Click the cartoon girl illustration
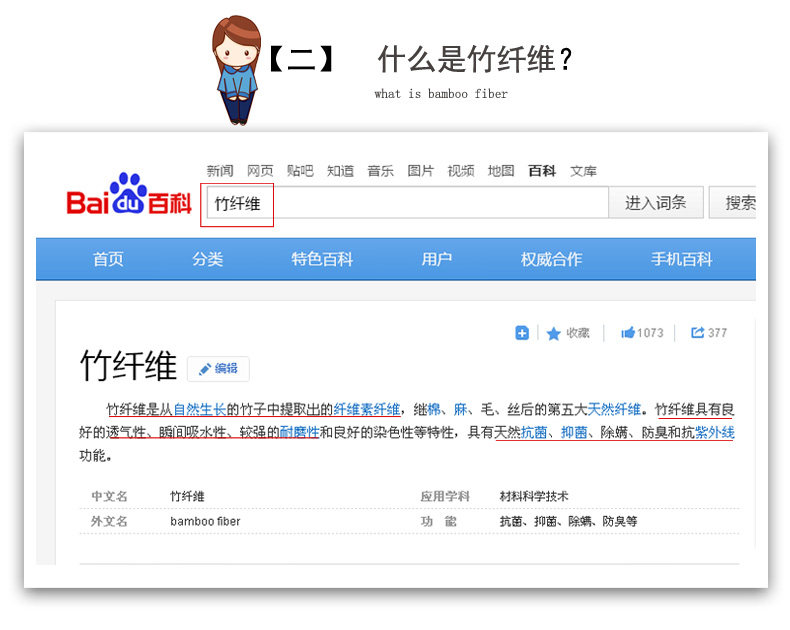The height and width of the screenshot is (630, 790). click(237, 70)
